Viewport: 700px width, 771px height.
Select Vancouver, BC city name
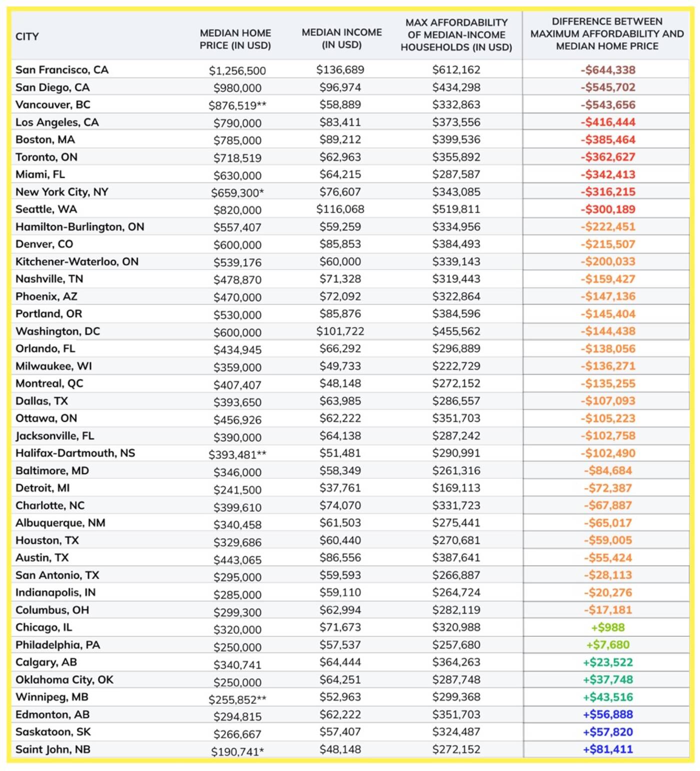(x=53, y=105)
